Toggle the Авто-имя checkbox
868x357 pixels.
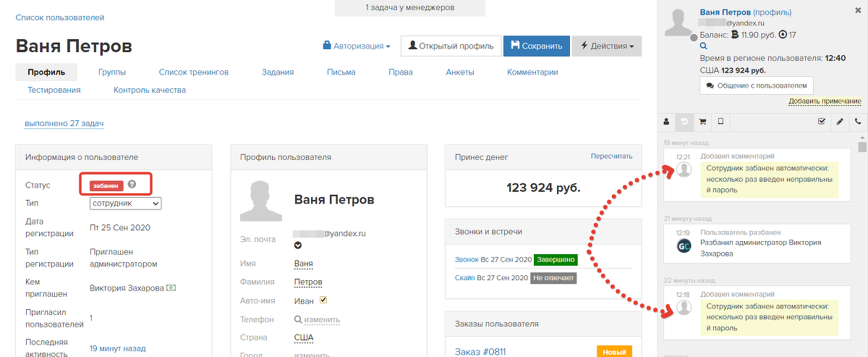click(323, 300)
